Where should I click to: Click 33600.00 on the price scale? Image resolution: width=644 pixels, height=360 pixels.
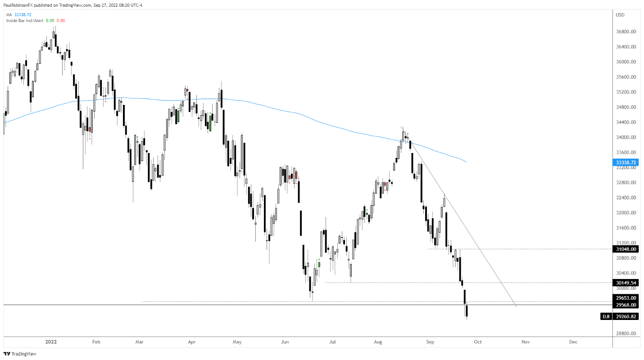626,153
